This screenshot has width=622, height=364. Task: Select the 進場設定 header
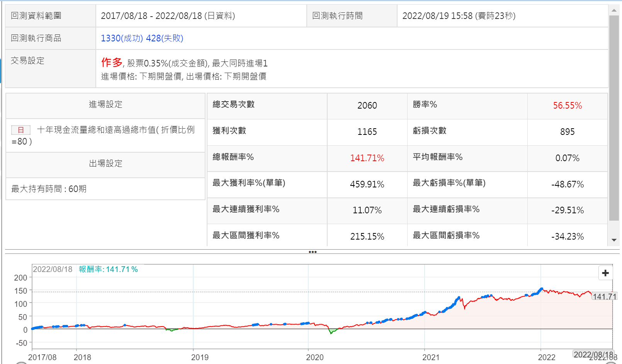point(105,104)
